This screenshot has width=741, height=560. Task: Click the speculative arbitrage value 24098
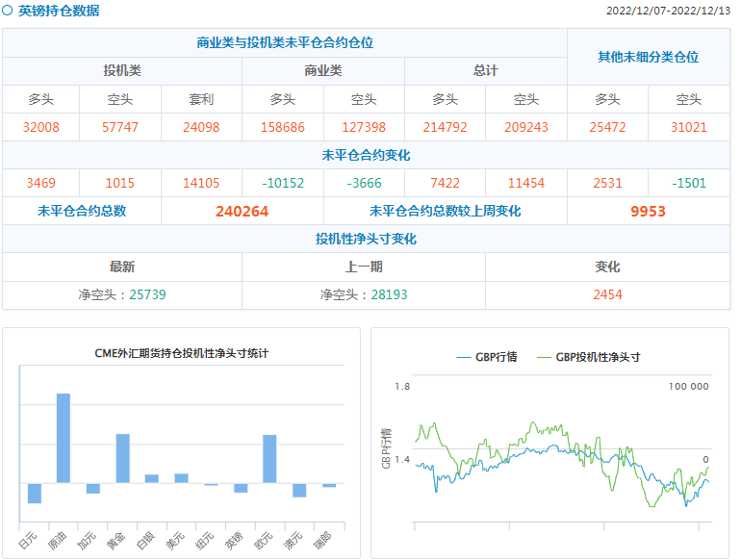[x=201, y=127]
